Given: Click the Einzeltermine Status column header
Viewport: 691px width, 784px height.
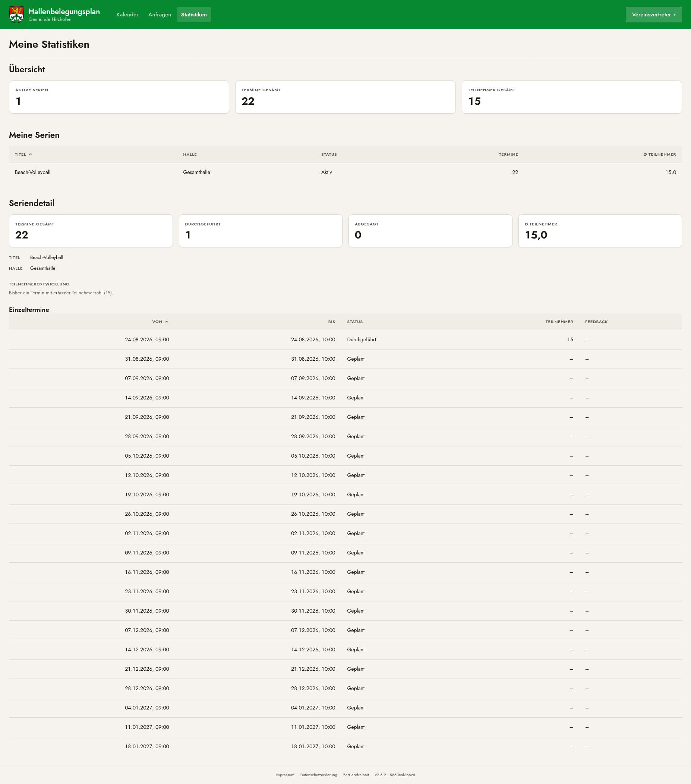Looking at the screenshot, I should [x=355, y=322].
